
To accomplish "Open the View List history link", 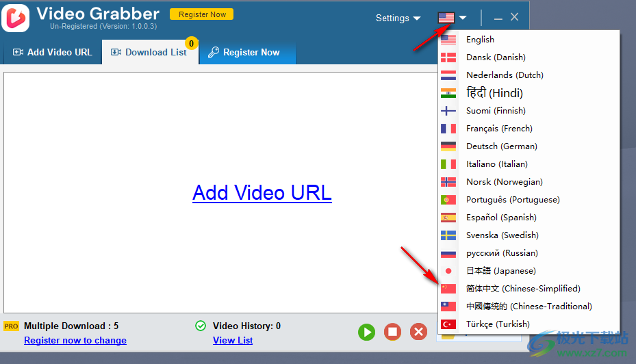I will click(233, 340).
